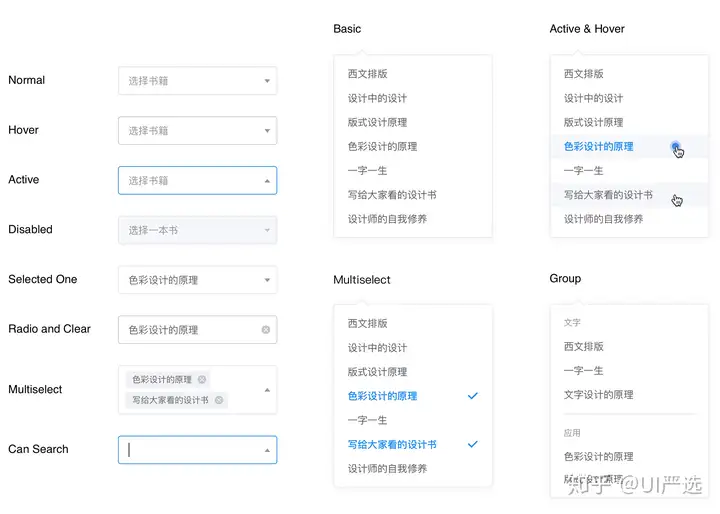Focus the Can Search input field
The height and width of the screenshot is (514, 720).
pos(197,450)
